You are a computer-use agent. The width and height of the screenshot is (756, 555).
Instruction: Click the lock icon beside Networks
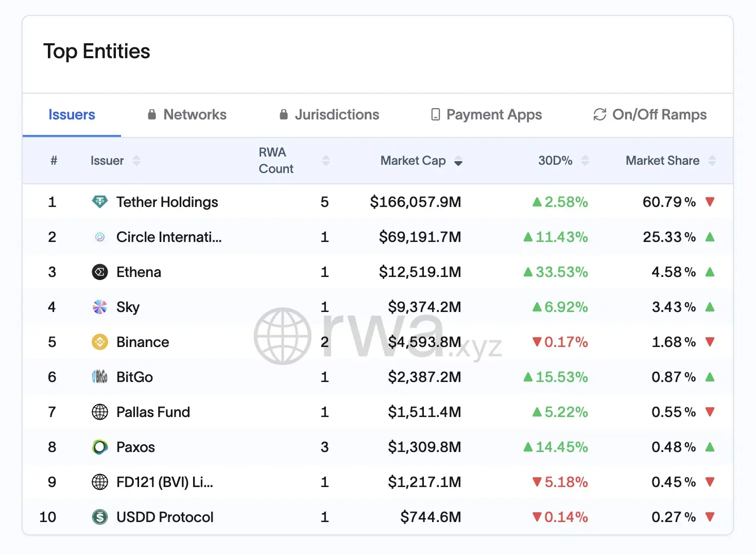click(x=152, y=114)
